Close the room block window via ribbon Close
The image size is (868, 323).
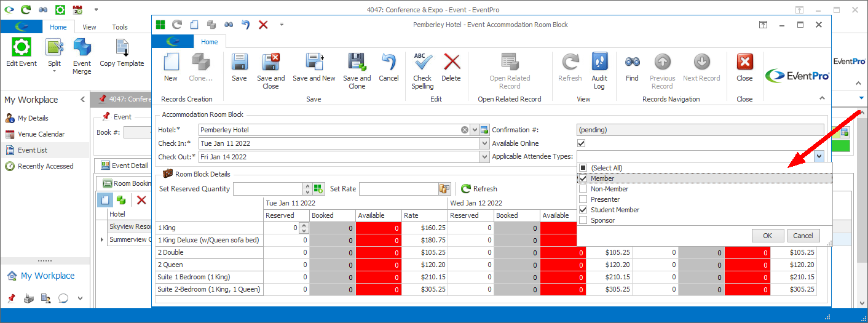pyautogui.click(x=744, y=68)
